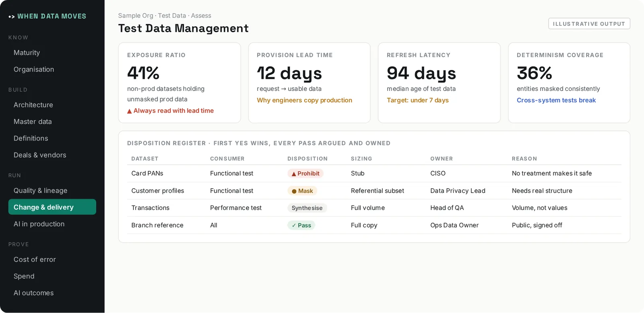Click the 'Stub' sizing cell
Image resolution: width=644 pixels, height=313 pixels.
click(358, 173)
